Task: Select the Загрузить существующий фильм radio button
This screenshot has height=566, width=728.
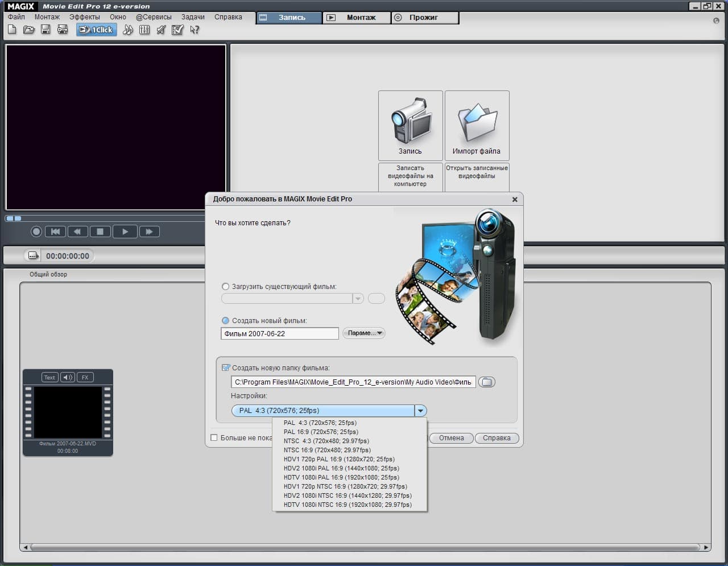Action: coord(226,287)
